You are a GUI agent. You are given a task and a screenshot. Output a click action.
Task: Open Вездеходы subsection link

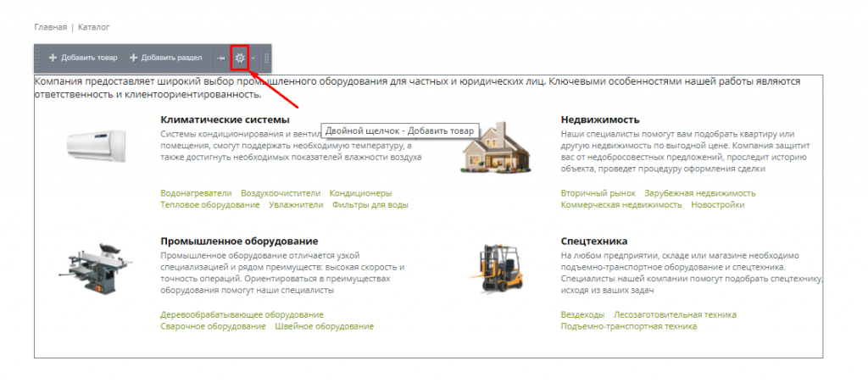582,314
